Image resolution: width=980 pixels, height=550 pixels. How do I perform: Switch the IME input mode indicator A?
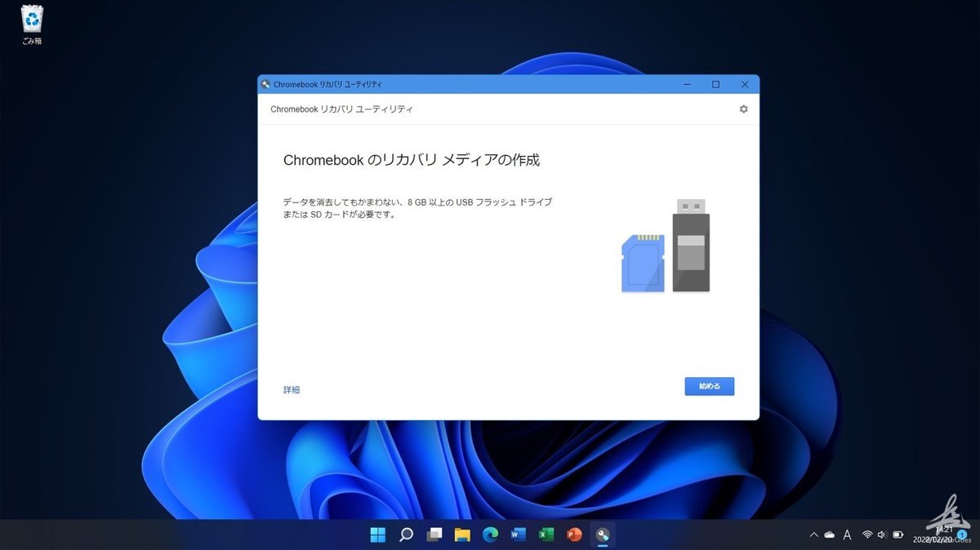point(847,535)
